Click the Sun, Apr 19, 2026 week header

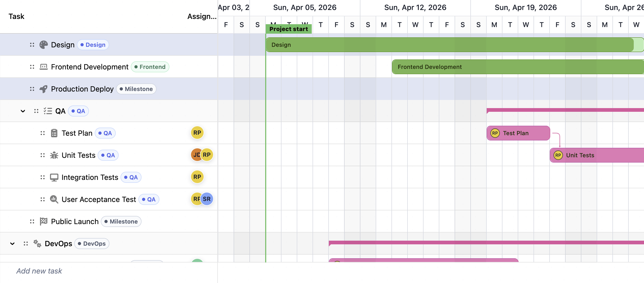click(x=526, y=7)
